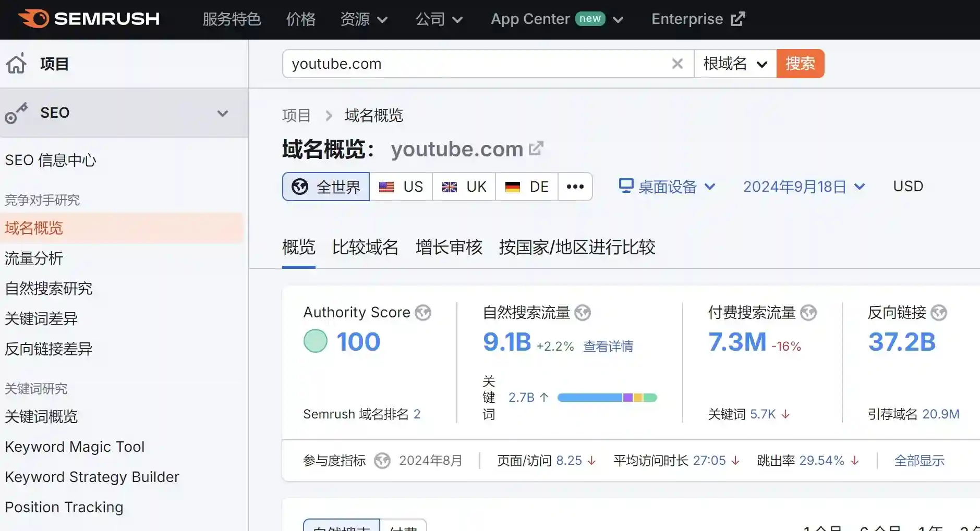The image size is (980, 531).
Task: Click the home icon beside 项目
Action: 16,64
